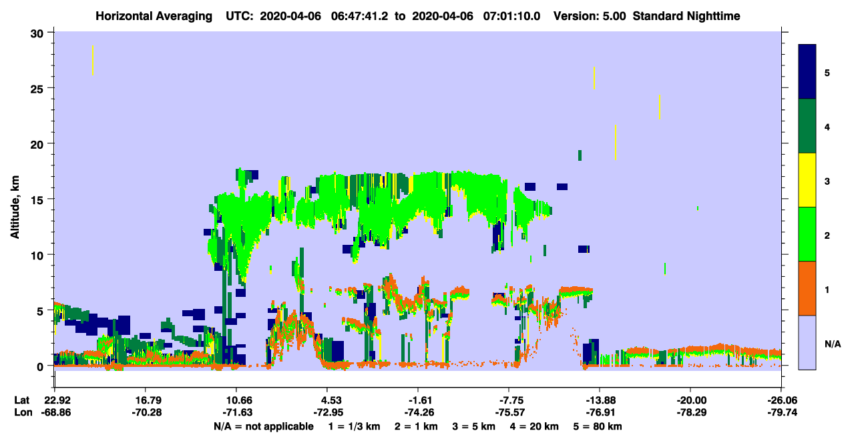
Task: Click the bright green colorbar segment labeled 2
Action: [807, 234]
